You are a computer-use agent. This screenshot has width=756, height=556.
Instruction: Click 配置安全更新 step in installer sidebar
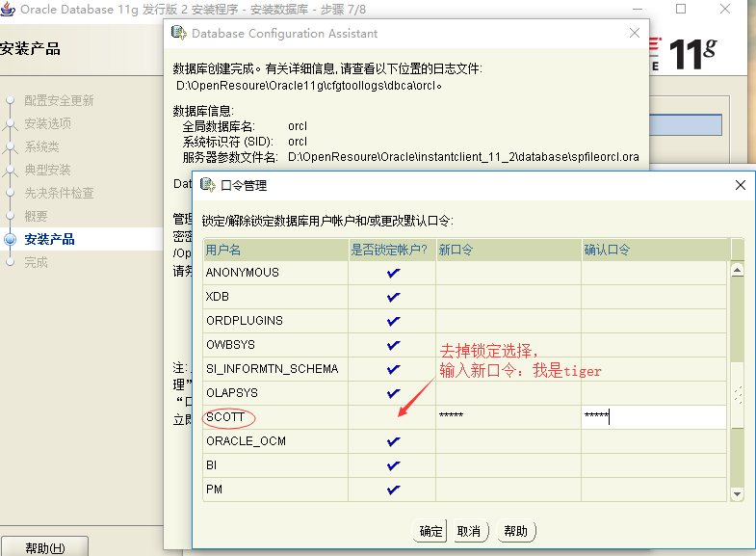click(59, 100)
